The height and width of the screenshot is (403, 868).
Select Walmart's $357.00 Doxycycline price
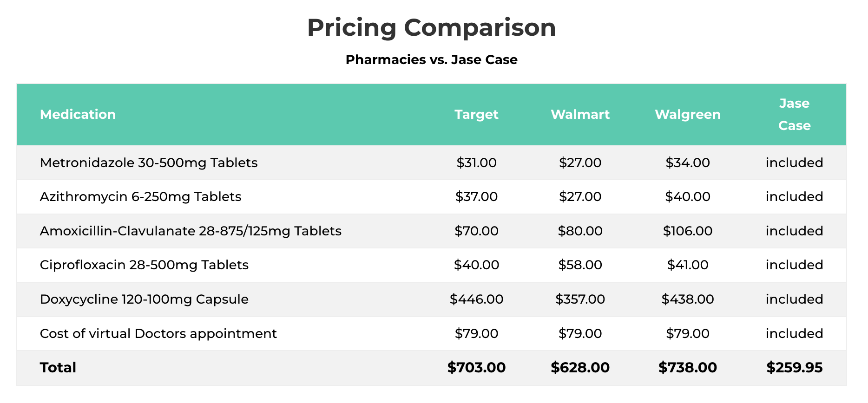[x=580, y=299]
